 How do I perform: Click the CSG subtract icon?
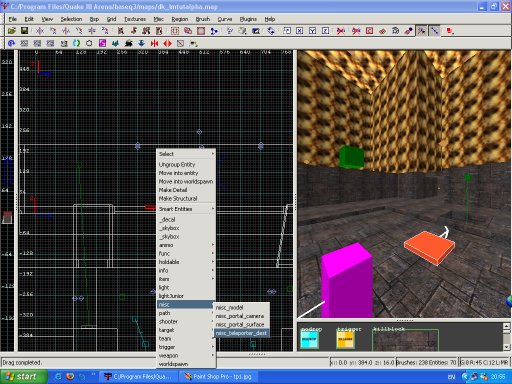point(175,31)
